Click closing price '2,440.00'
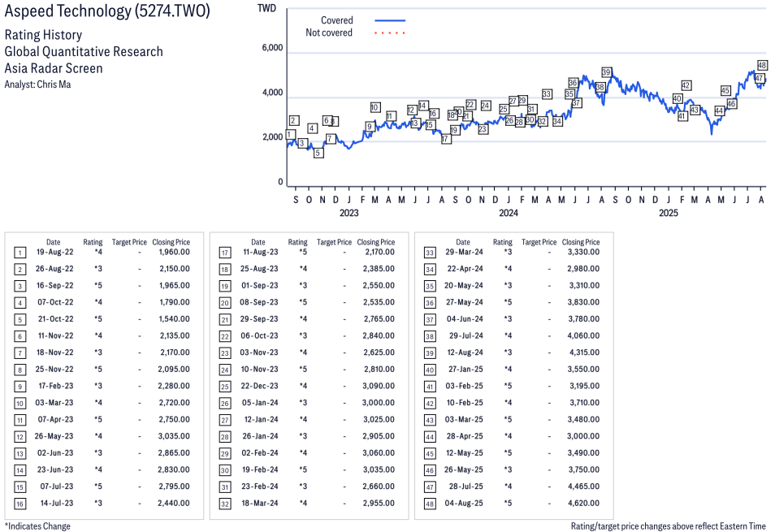This screenshot has width=775, height=532. pyautogui.click(x=174, y=504)
